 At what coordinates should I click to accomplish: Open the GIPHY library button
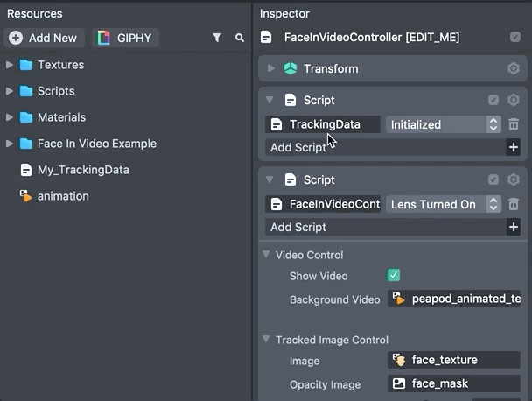coord(125,39)
